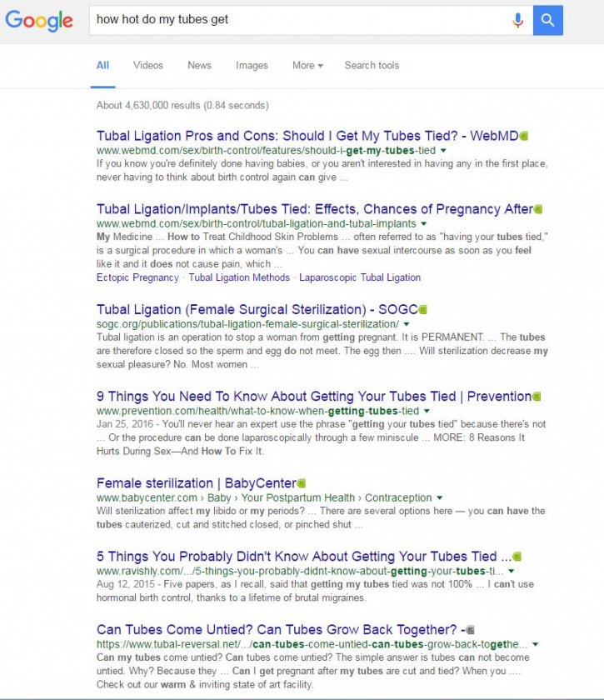Open Can Tubes Come Untied result
Viewport: 604px width, 700px height.
tap(281, 629)
